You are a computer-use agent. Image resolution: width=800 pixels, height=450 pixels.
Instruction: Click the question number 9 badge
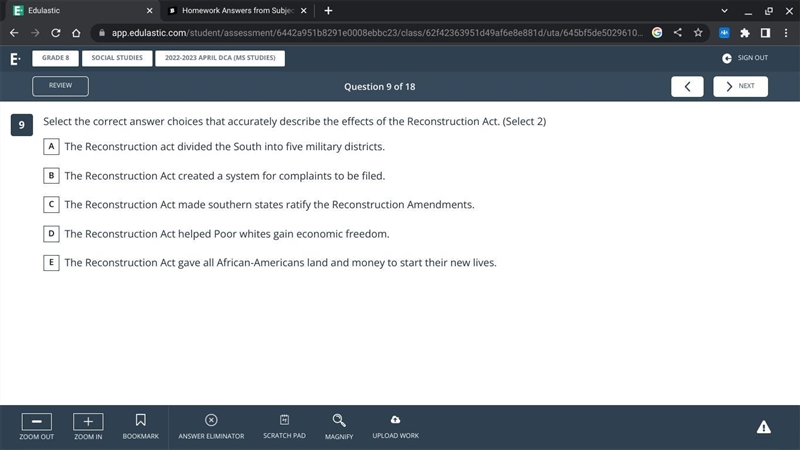click(x=21, y=125)
